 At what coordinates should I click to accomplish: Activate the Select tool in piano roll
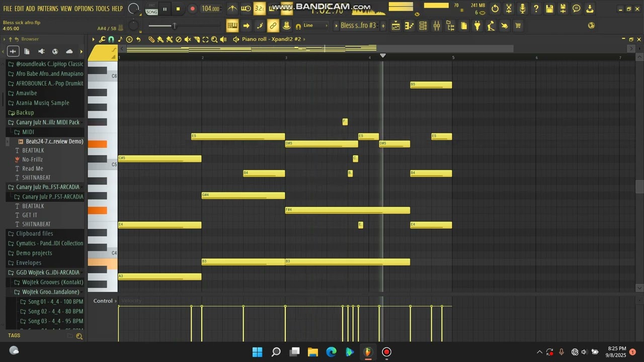pyautogui.click(x=205, y=39)
